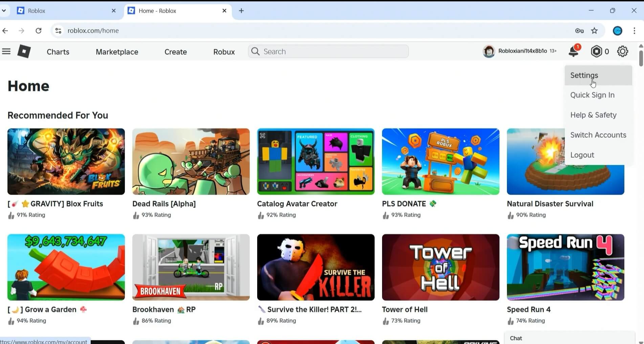Click the Natural Disaster Survival title
This screenshot has width=644, height=344.
(x=550, y=204)
